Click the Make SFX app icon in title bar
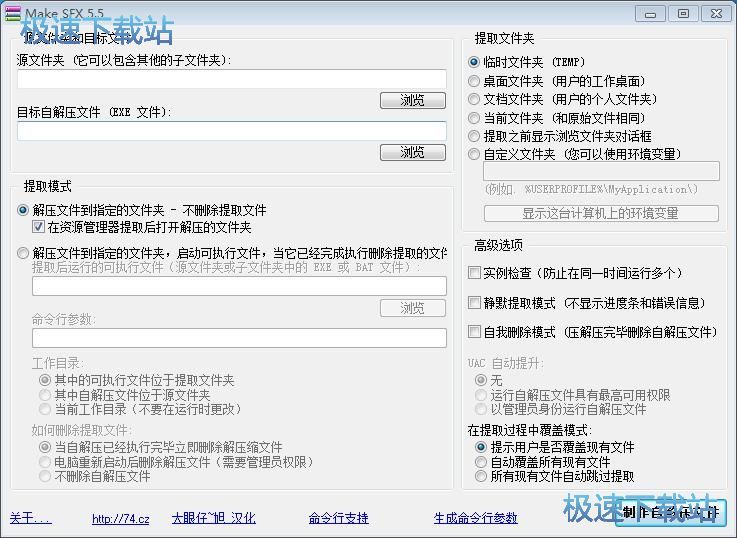737x538 pixels. point(13,13)
